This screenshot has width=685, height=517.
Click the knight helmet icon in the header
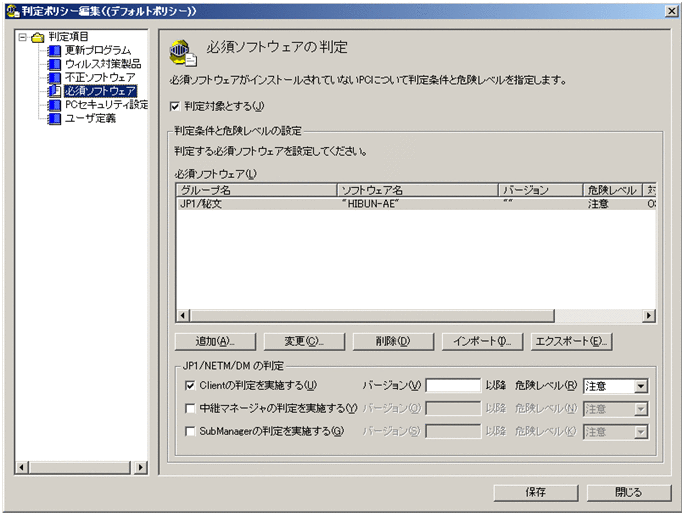click(x=183, y=53)
